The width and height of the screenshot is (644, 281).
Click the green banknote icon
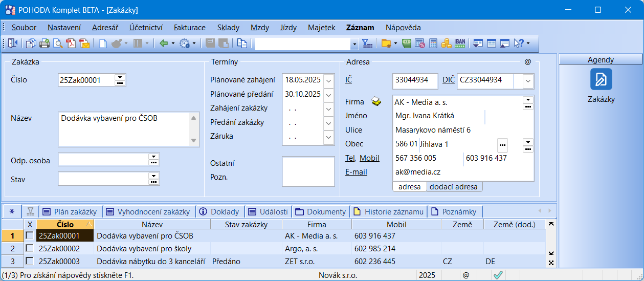coord(407,44)
